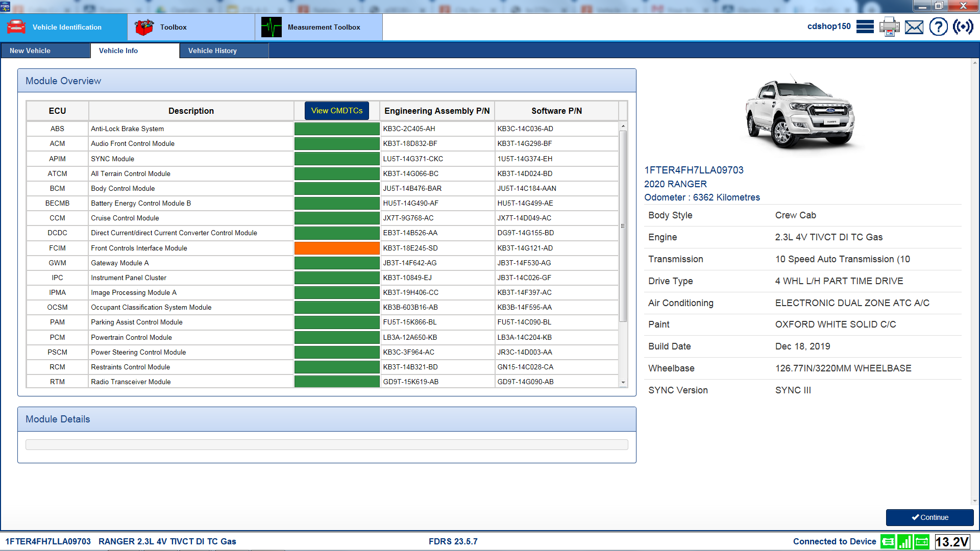Select the Vehicle Info tab

[x=118, y=51]
